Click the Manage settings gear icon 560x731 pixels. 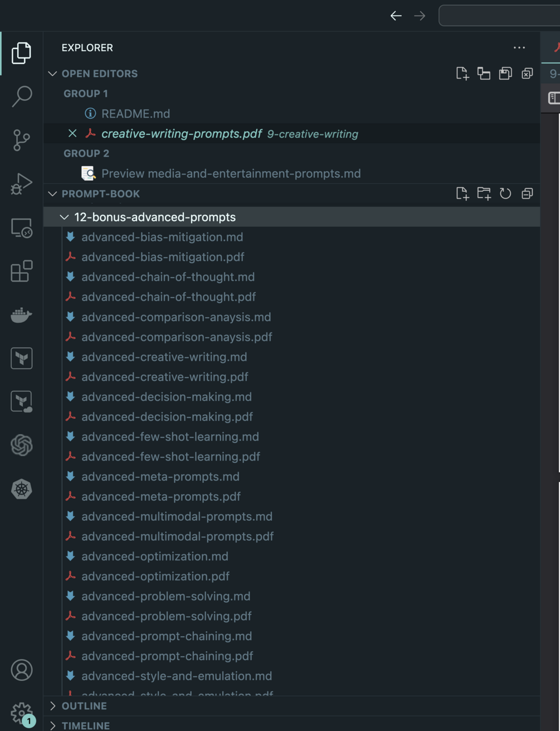(x=21, y=712)
